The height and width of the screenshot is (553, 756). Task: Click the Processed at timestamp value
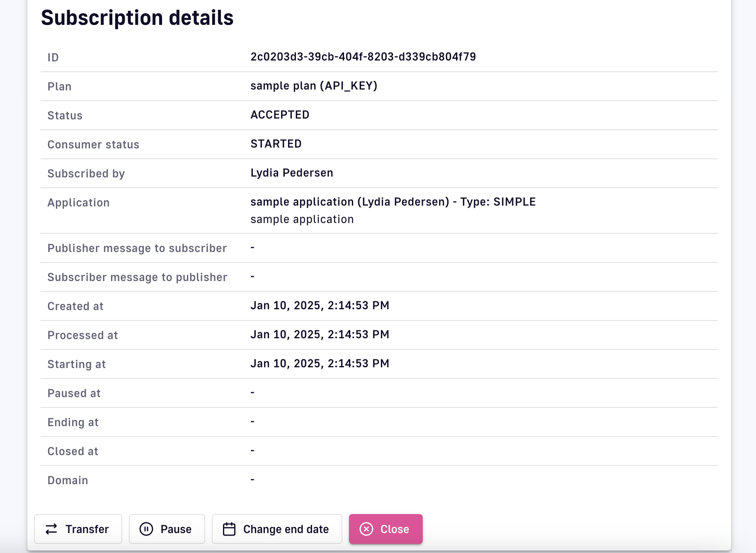[x=320, y=335]
